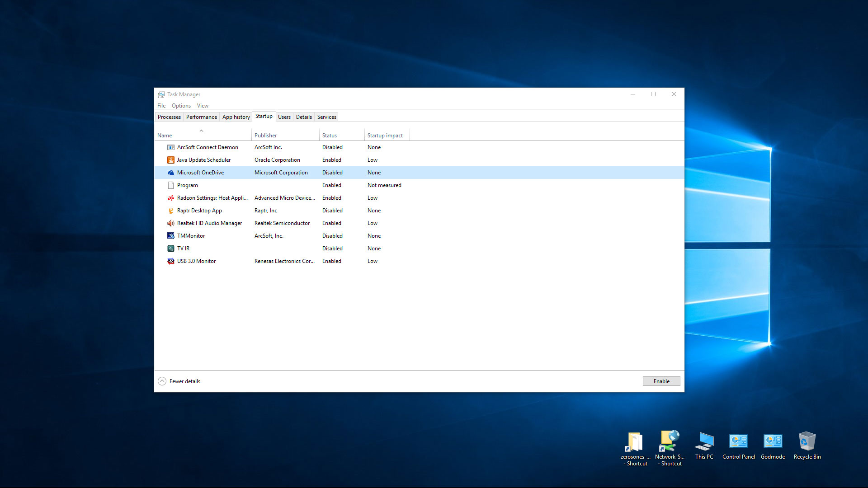The height and width of the screenshot is (488, 868).
Task: Select the Control Panel desktop icon
Action: pyautogui.click(x=738, y=446)
